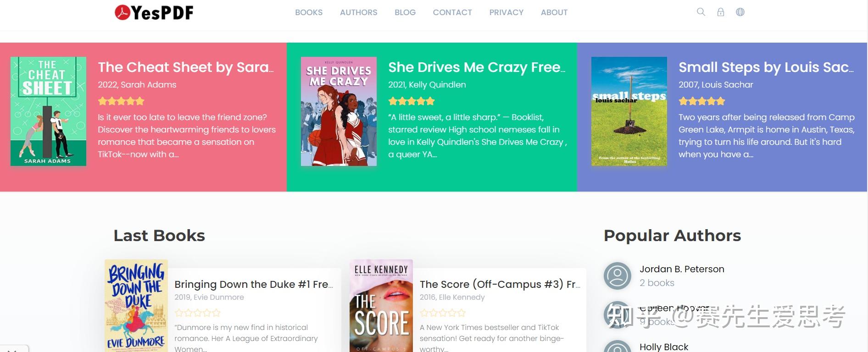Image resolution: width=868 pixels, height=352 pixels.
Task: Click The Score description text
Action: [x=492, y=338]
